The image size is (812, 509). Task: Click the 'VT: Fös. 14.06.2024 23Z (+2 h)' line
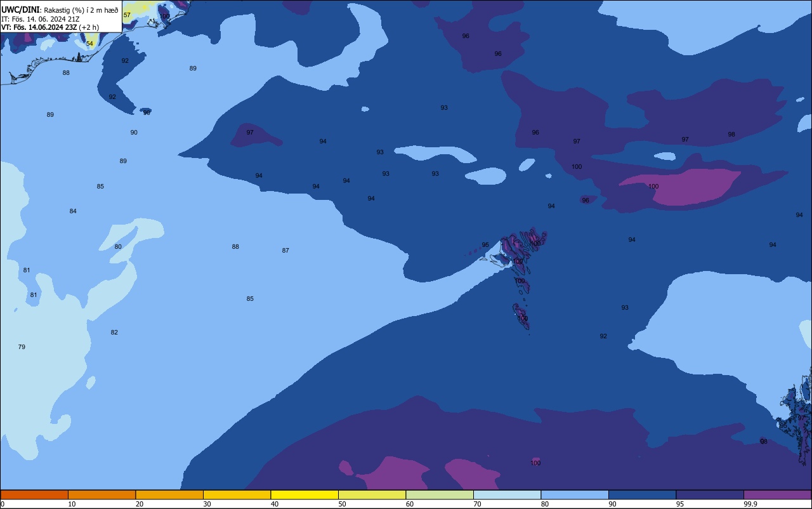pyautogui.click(x=49, y=27)
